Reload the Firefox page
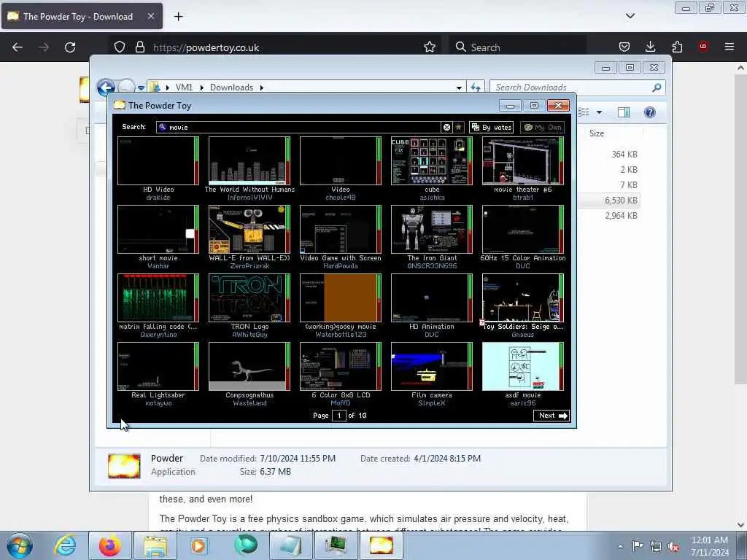 pos(70,47)
